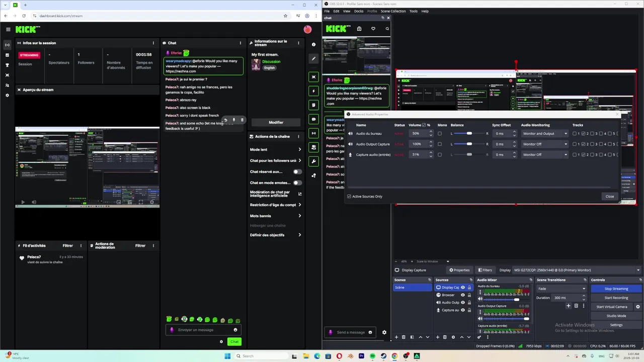This screenshot has height=362, width=644.
Task: Click wrench icon in Kick right rail
Action: point(313,161)
